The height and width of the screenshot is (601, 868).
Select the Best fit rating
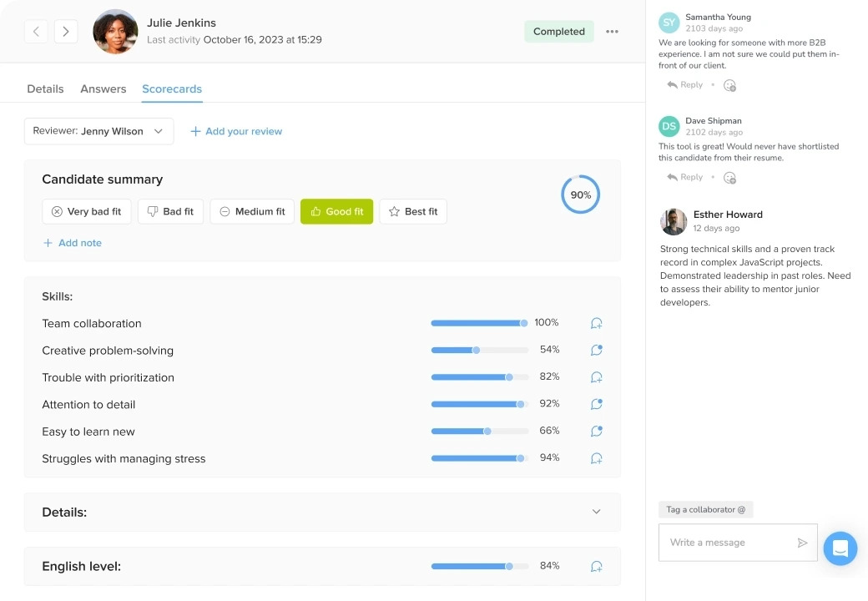pos(413,211)
